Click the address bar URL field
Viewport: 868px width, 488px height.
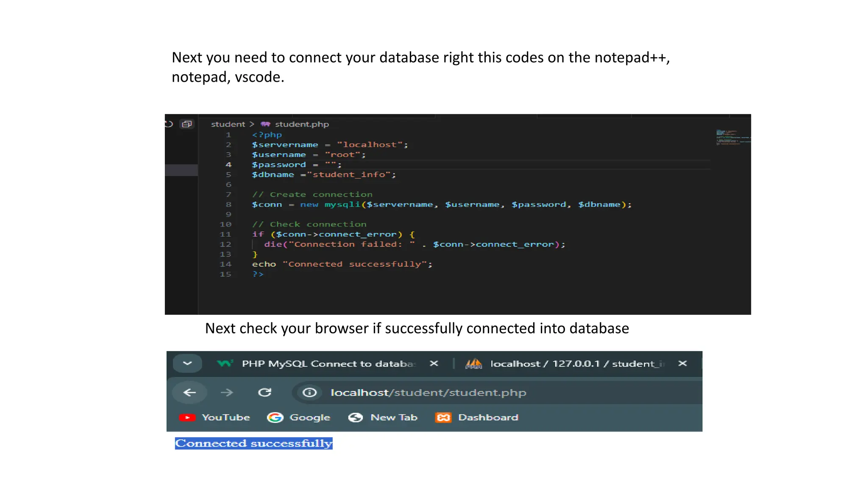tap(428, 393)
